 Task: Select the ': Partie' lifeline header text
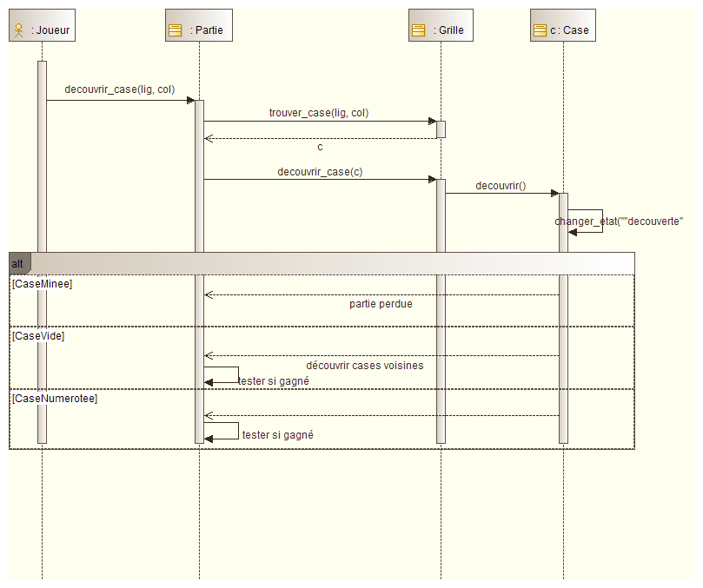(x=206, y=30)
